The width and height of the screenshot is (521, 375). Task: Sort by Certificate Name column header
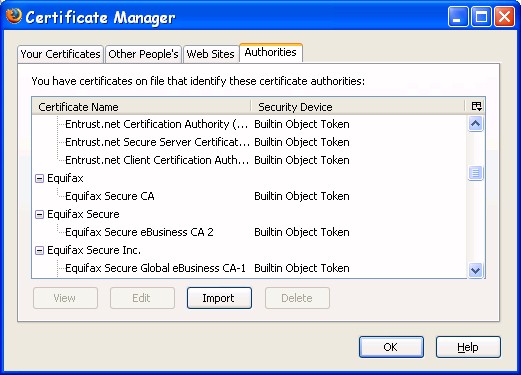pyautogui.click(x=141, y=107)
